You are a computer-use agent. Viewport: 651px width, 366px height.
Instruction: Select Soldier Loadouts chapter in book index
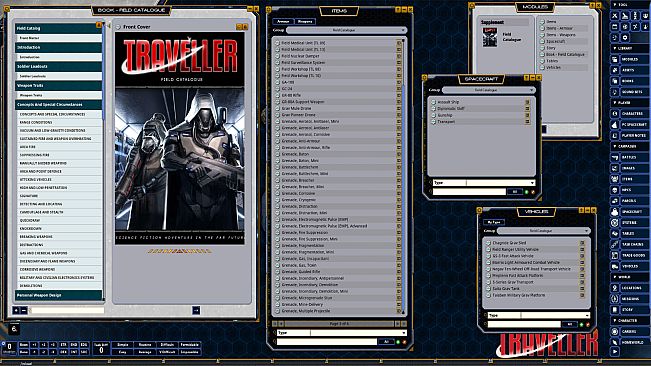point(59,66)
